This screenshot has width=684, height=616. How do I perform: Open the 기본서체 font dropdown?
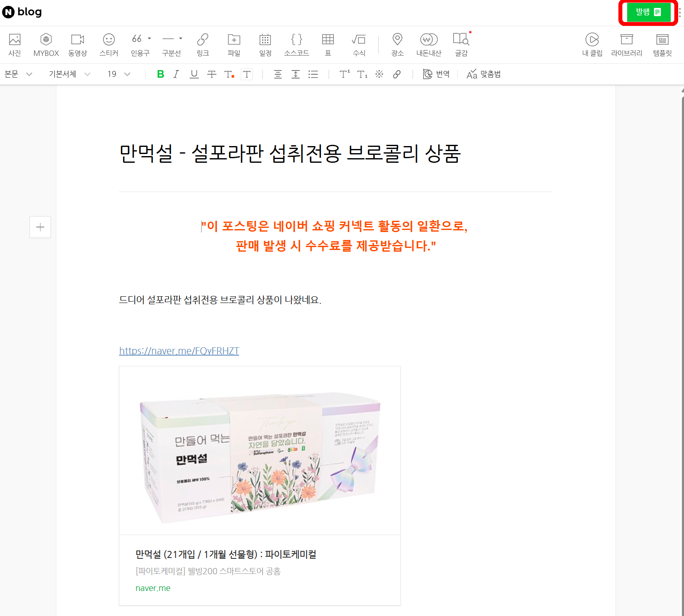69,74
